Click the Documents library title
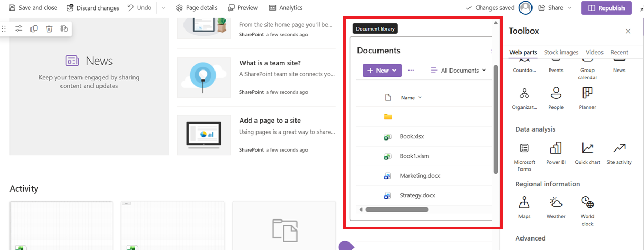Image resolution: width=644 pixels, height=250 pixels. pos(379,51)
